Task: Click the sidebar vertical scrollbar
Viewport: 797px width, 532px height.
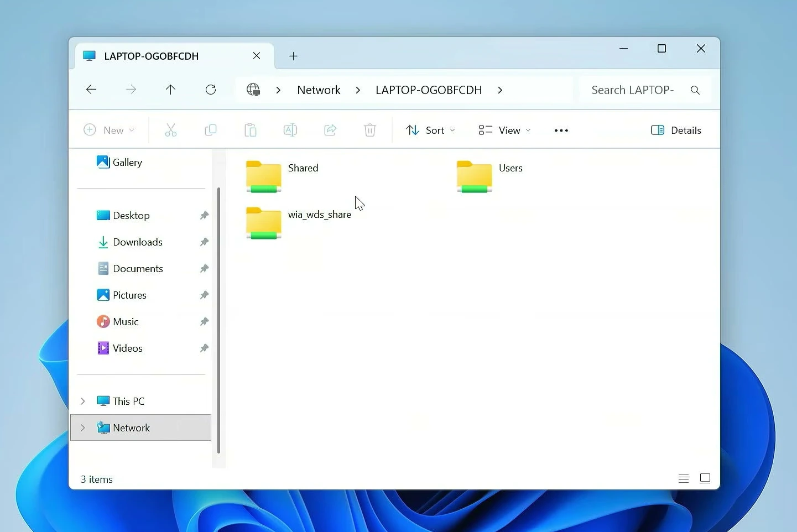Action: point(219,321)
